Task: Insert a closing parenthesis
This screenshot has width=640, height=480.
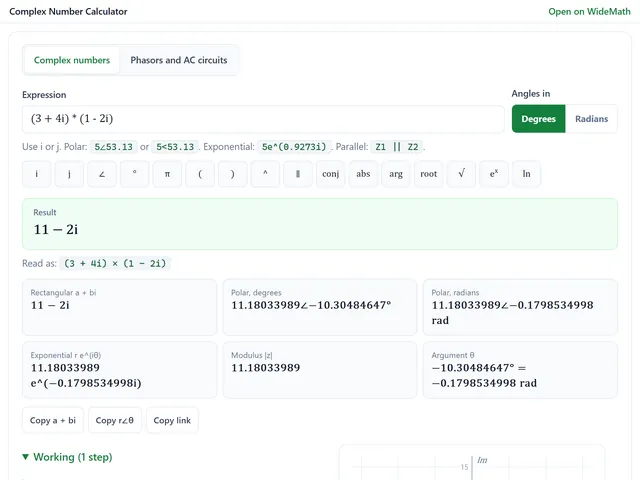Action: (x=233, y=174)
